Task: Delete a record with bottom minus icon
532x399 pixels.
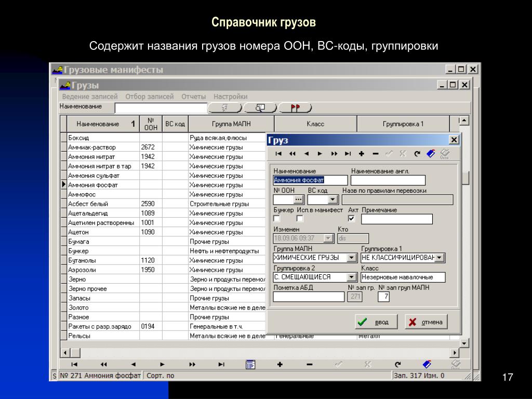Action: [x=309, y=364]
